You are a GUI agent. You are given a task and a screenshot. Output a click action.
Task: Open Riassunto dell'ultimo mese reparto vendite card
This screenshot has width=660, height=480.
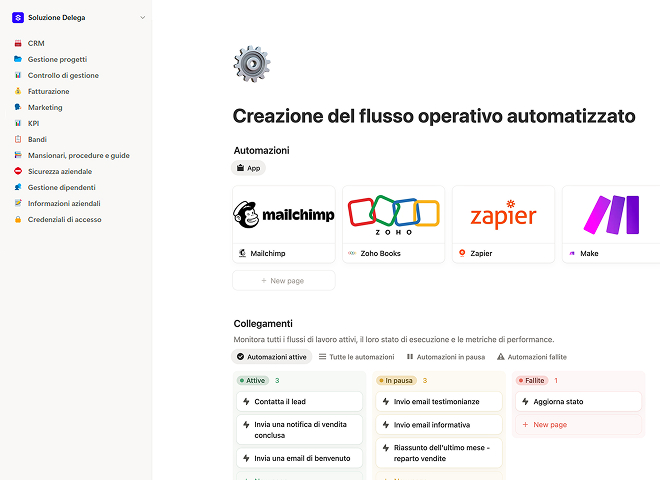439,453
